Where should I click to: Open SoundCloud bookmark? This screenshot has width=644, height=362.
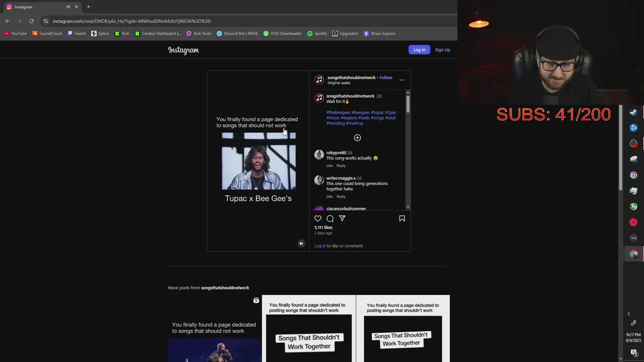pyautogui.click(x=47, y=34)
